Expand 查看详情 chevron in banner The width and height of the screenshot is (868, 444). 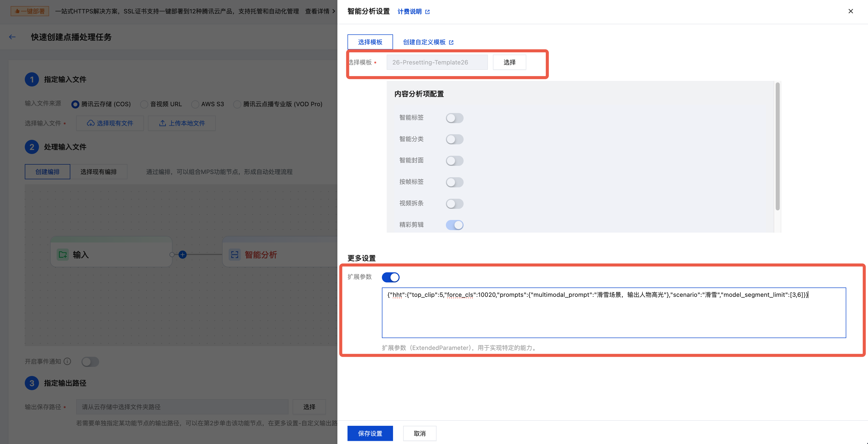pos(334,11)
